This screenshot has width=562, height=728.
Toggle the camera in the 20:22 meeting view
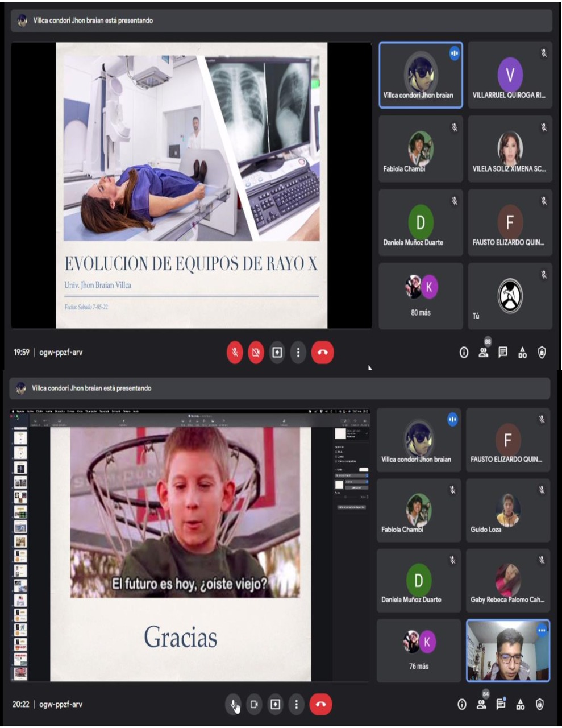254,705
